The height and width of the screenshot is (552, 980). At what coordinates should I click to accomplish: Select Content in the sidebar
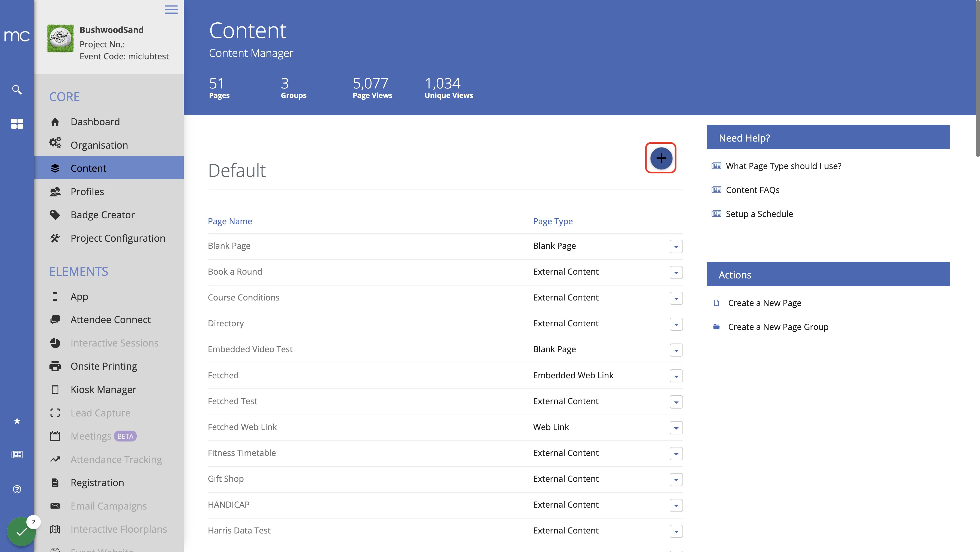(x=109, y=168)
